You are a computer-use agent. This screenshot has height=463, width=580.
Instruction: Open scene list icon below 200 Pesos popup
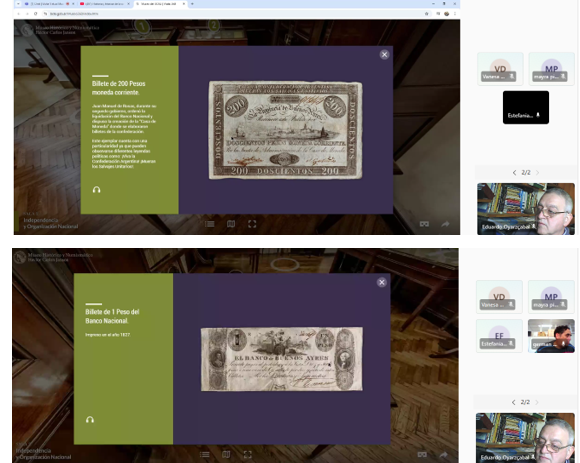[x=210, y=224]
